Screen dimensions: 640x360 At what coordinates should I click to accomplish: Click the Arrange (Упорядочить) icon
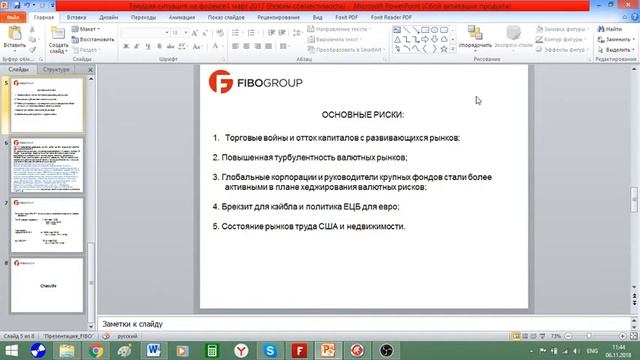click(475, 32)
